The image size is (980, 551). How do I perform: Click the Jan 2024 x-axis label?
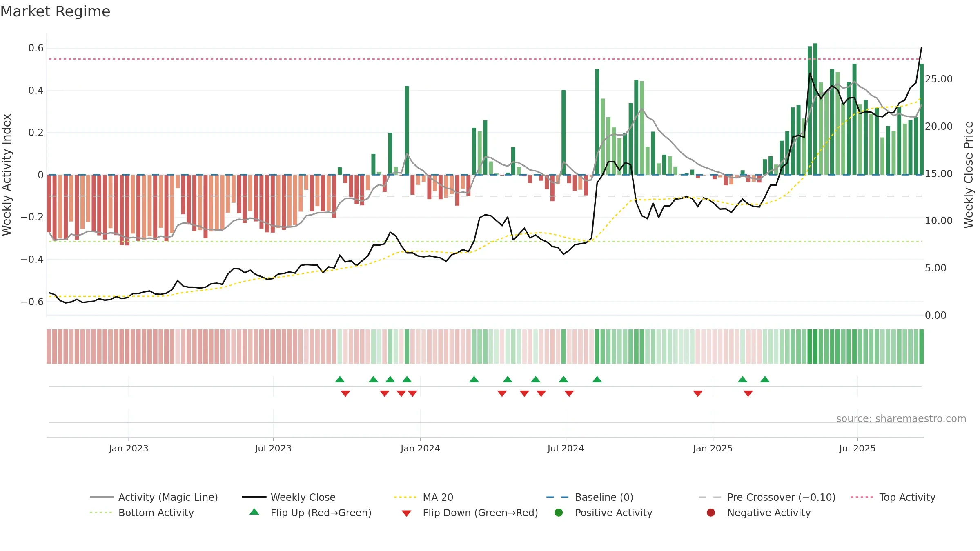coord(420,448)
